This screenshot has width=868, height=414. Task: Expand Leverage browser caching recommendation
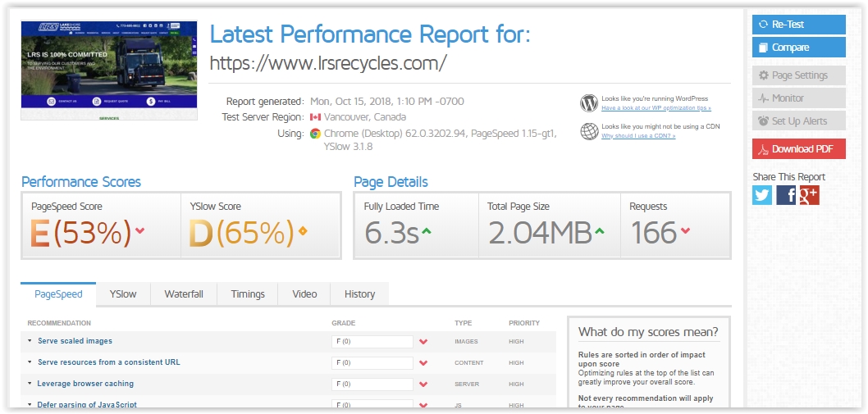[85, 384]
